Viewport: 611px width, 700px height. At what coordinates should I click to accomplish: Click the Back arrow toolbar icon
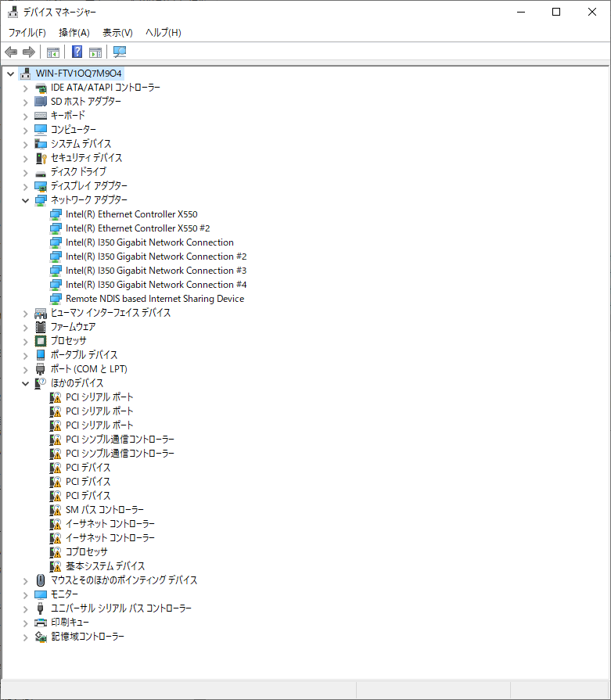(11, 52)
